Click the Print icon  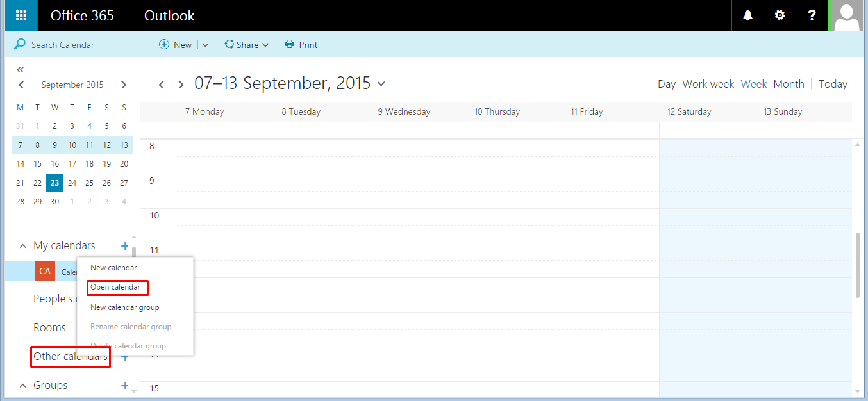point(290,44)
